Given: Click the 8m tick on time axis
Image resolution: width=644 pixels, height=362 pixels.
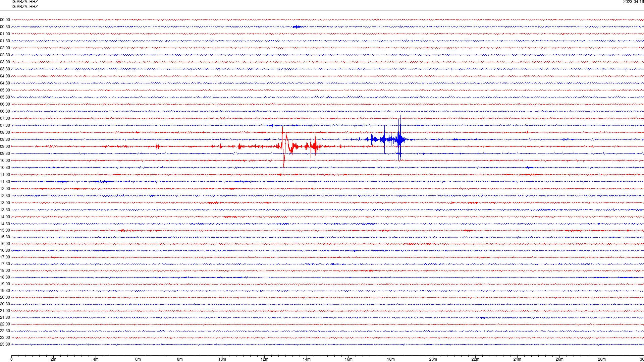Looking at the screenshot, I should click(x=180, y=359).
